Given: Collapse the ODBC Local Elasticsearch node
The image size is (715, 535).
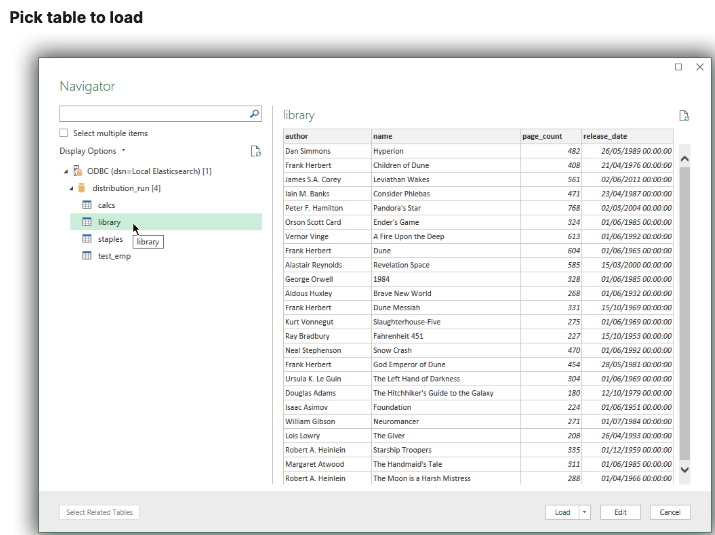Looking at the screenshot, I should 66,171.
